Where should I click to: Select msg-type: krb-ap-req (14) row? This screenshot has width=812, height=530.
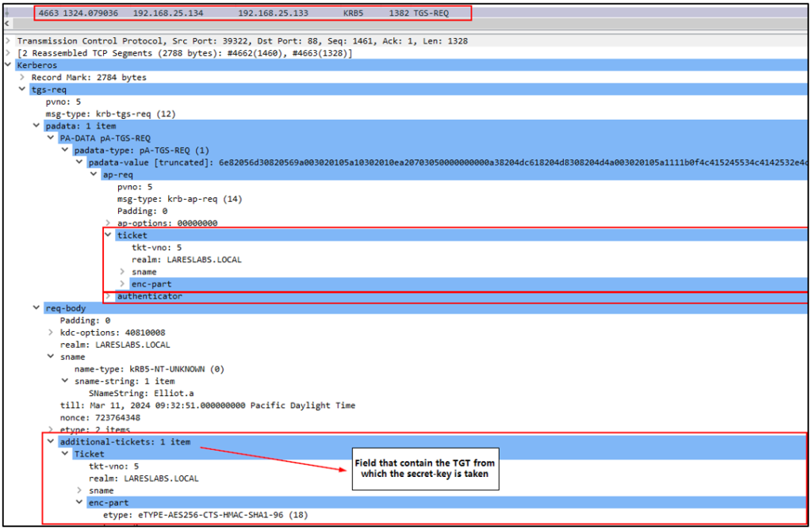click(179, 199)
